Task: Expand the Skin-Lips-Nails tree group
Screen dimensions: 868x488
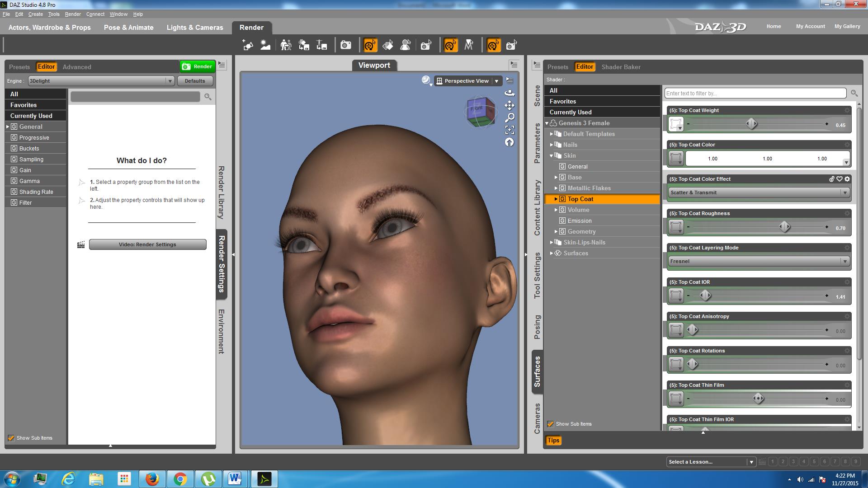Action: pyautogui.click(x=552, y=242)
